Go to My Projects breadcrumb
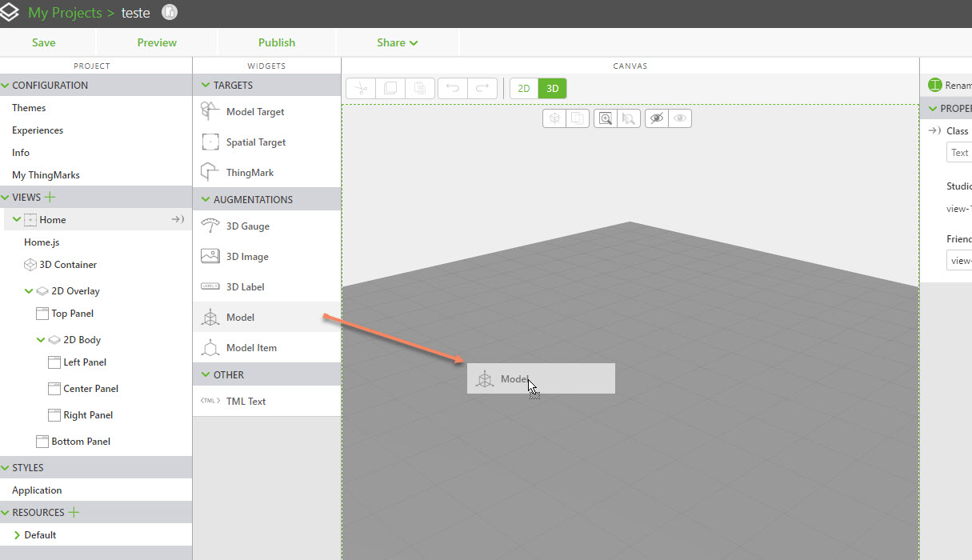Screen dimensions: 972x560 (x=64, y=13)
